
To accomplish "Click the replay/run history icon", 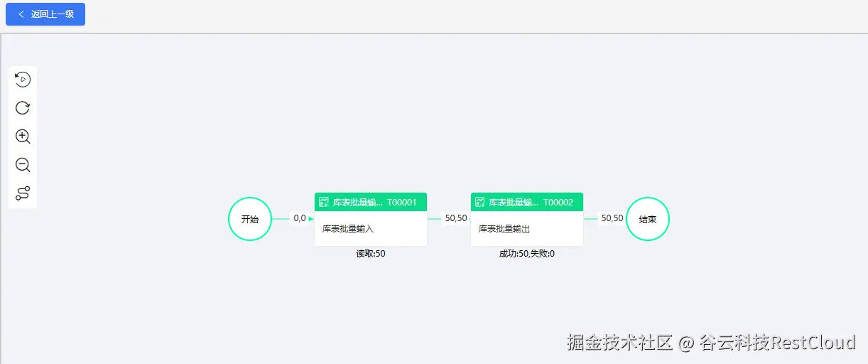I will 23,80.
